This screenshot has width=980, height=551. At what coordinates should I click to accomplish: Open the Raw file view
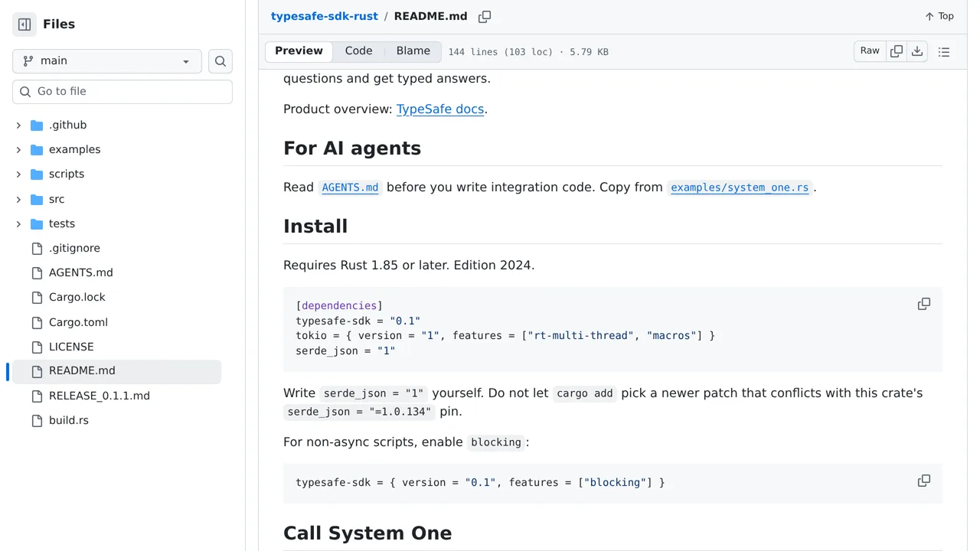point(870,51)
